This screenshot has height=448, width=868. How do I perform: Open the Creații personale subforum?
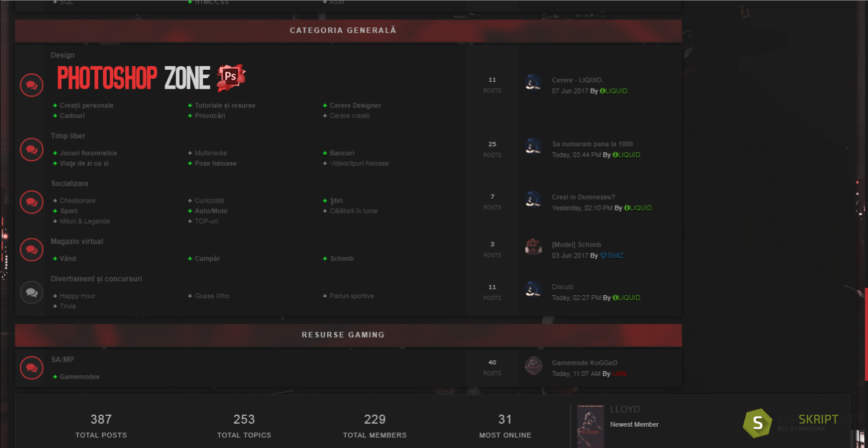(x=87, y=105)
